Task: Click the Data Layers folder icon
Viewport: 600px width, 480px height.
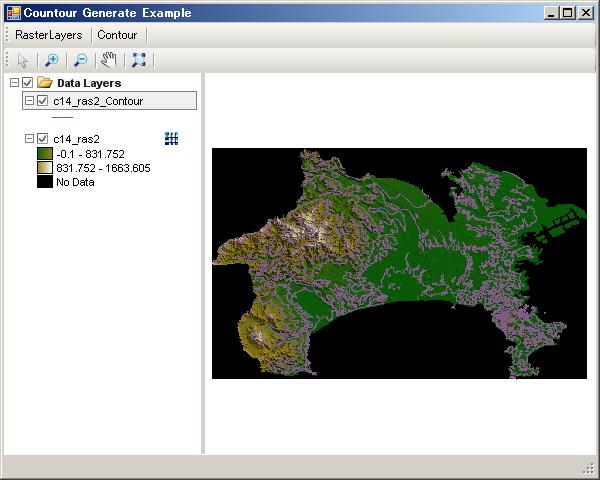Action: click(x=44, y=83)
